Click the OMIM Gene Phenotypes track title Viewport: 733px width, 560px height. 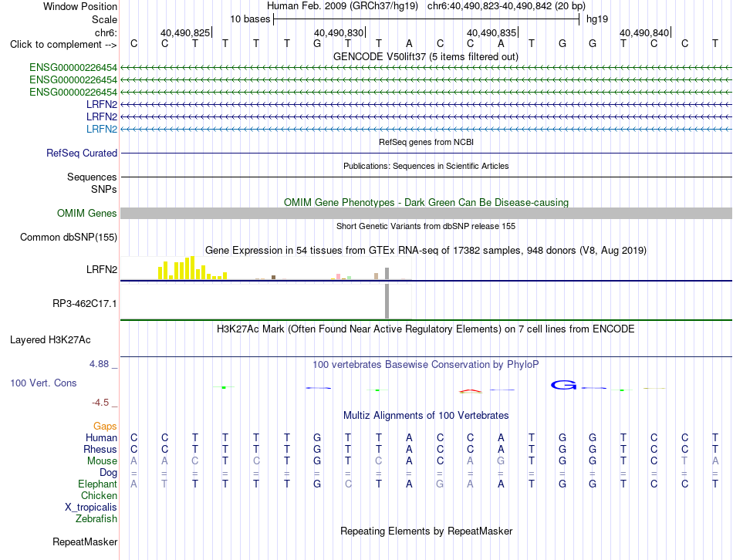point(427,202)
